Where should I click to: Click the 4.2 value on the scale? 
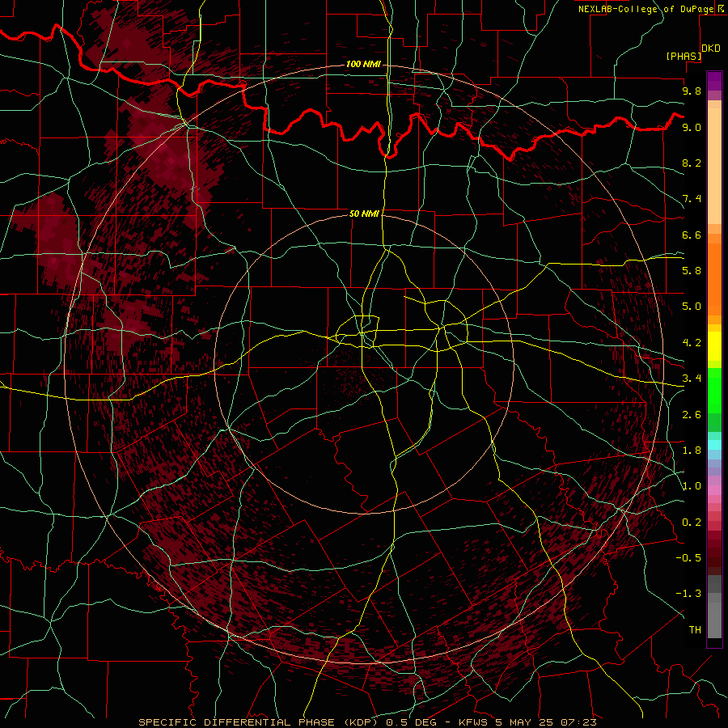tap(692, 343)
